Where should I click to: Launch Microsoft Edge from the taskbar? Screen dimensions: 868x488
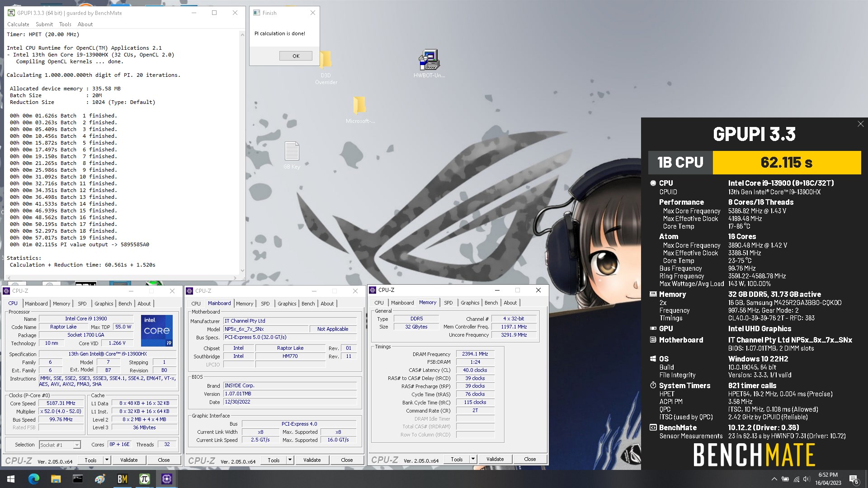(x=34, y=479)
